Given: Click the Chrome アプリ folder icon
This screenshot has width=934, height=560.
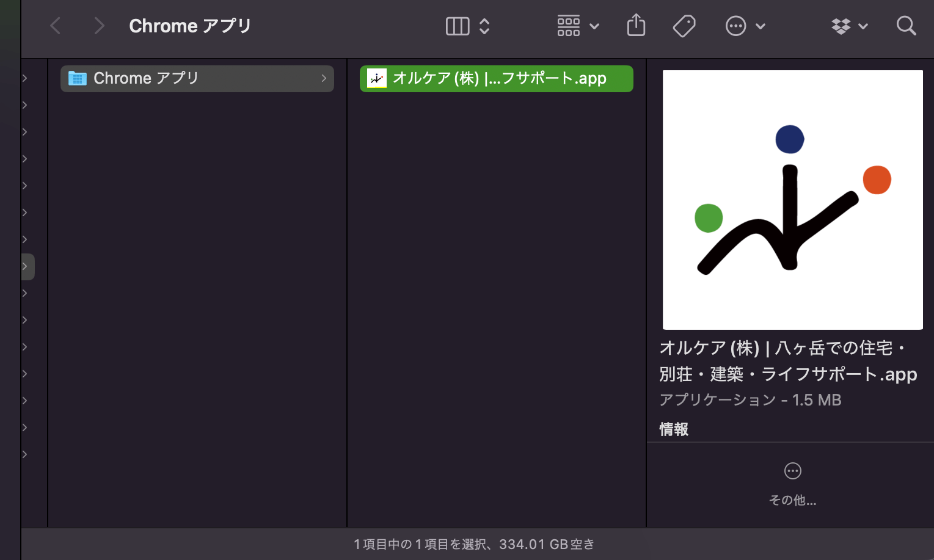Looking at the screenshot, I should (78, 78).
